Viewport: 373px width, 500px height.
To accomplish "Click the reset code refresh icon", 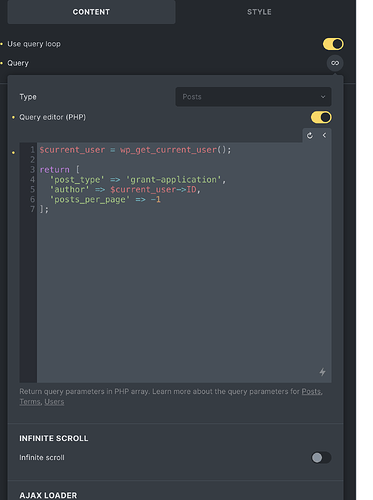I will (x=310, y=135).
